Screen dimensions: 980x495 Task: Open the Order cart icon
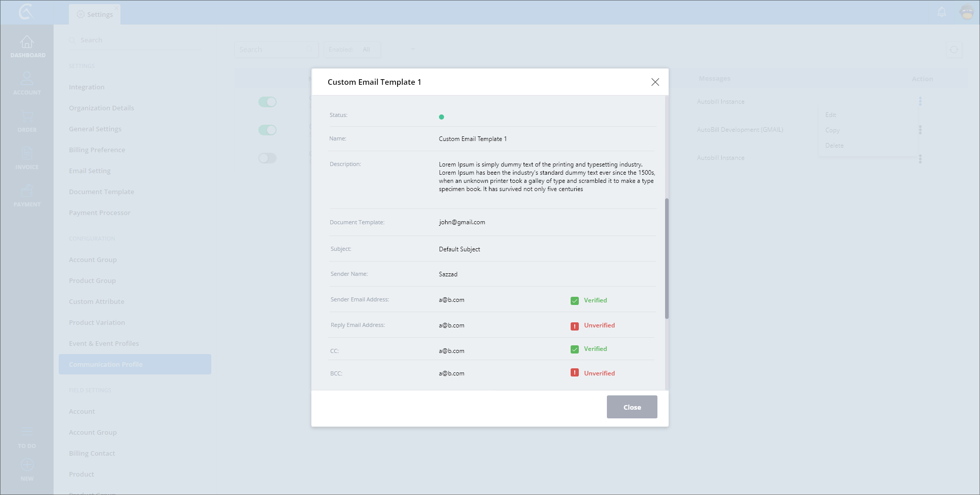27,116
